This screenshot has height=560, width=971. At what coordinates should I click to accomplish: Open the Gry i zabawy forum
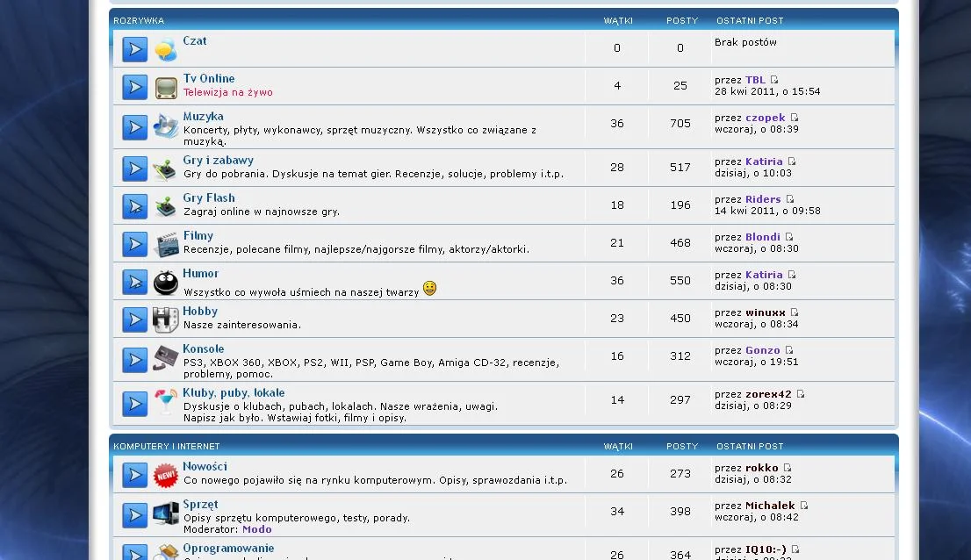point(218,161)
